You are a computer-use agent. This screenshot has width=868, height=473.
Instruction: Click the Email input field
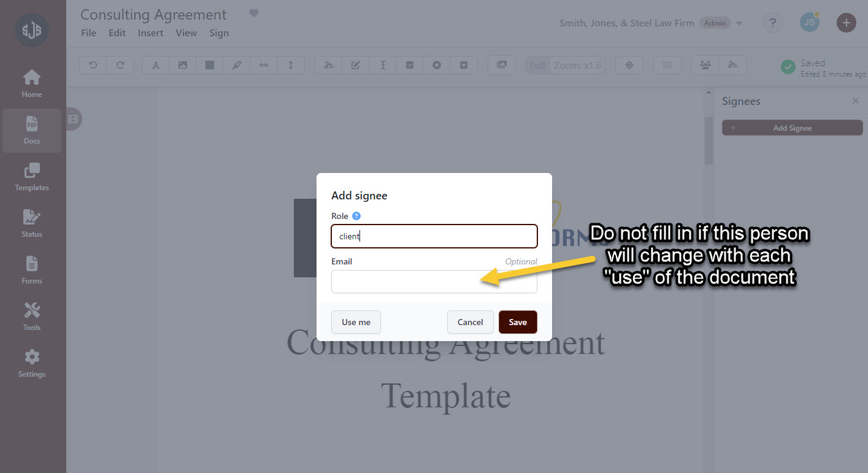pyautogui.click(x=434, y=282)
